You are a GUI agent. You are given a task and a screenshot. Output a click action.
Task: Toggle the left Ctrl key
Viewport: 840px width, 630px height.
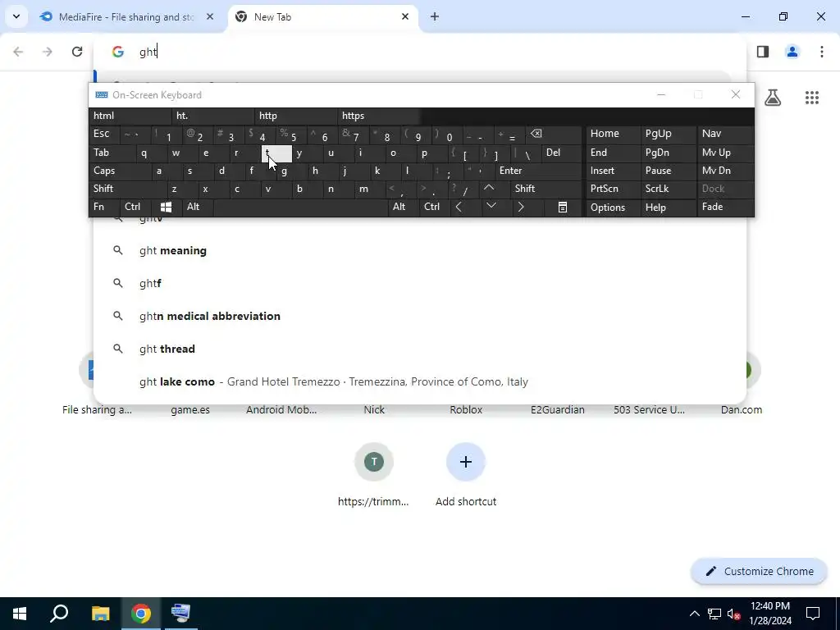(x=135, y=207)
